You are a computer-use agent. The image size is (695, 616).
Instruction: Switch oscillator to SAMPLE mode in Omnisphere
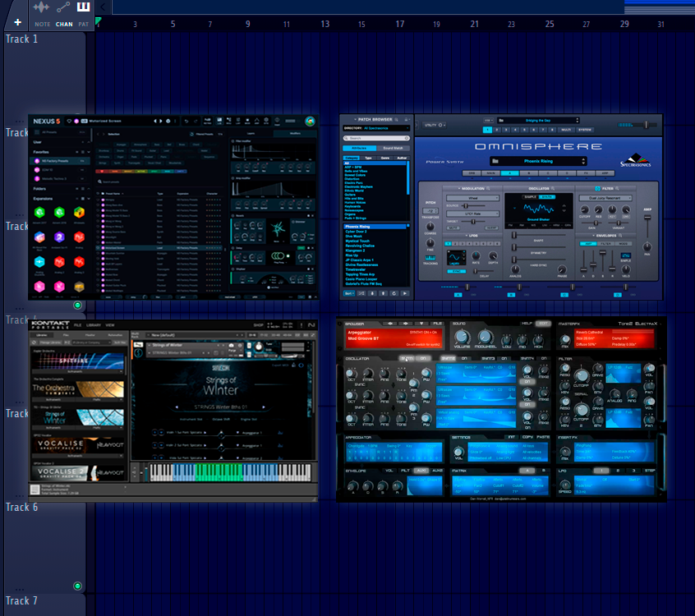(531, 197)
